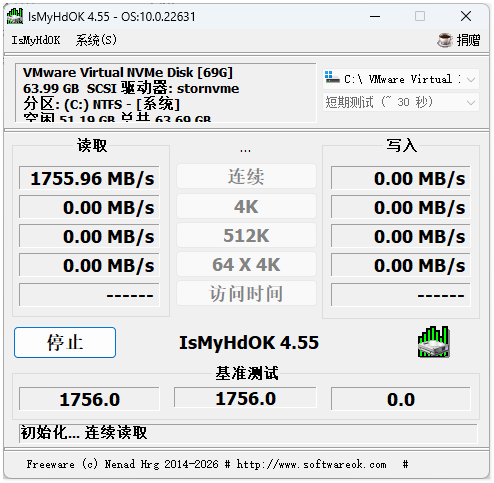Expand the C:\ VMware Virtual drive dropdown
Image resolution: width=494 pixels, height=483 pixels.
[x=401, y=79]
